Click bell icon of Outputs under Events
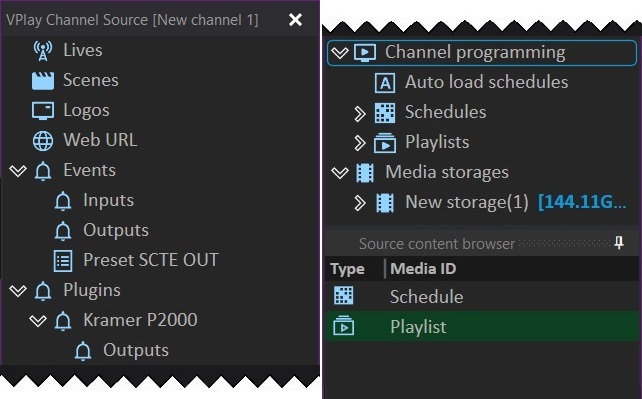This screenshot has width=642, height=399. pyautogui.click(x=63, y=231)
